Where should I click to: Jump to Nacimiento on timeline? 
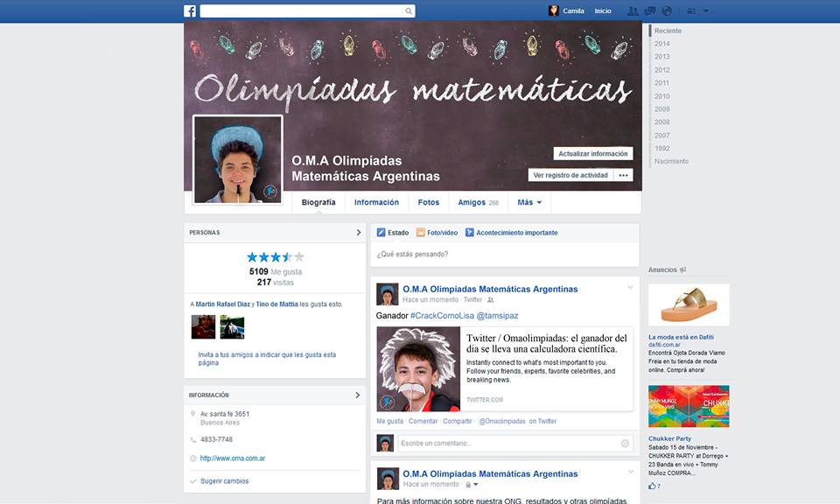click(x=671, y=162)
